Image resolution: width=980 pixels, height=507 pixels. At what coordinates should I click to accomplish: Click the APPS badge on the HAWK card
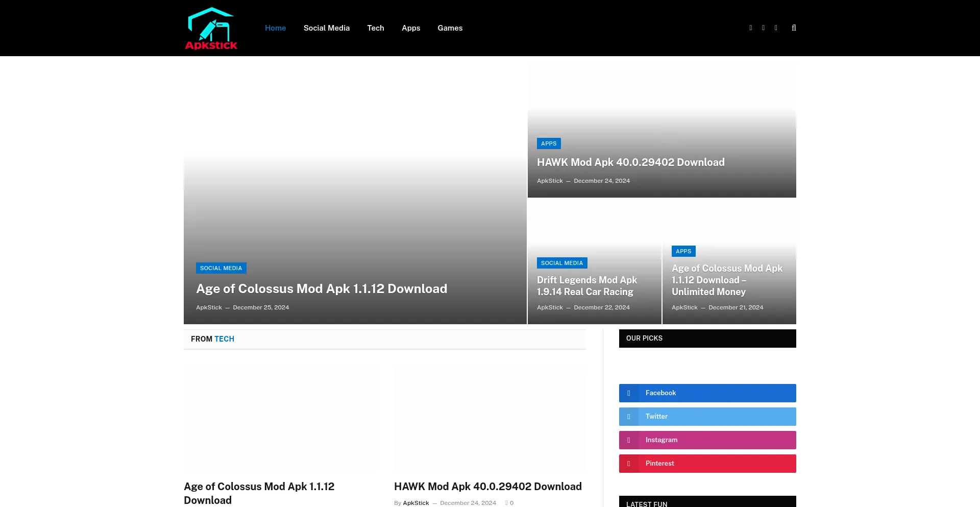click(549, 143)
